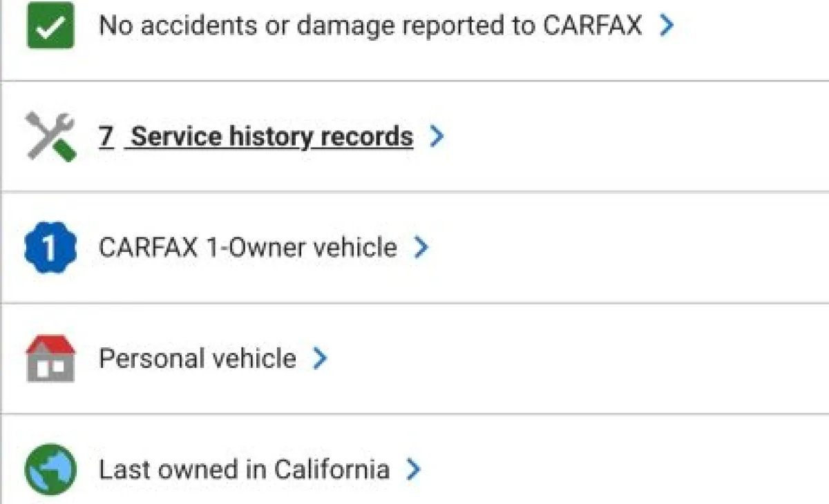
Task: Expand the Last owned in California arrow
Action: point(413,470)
